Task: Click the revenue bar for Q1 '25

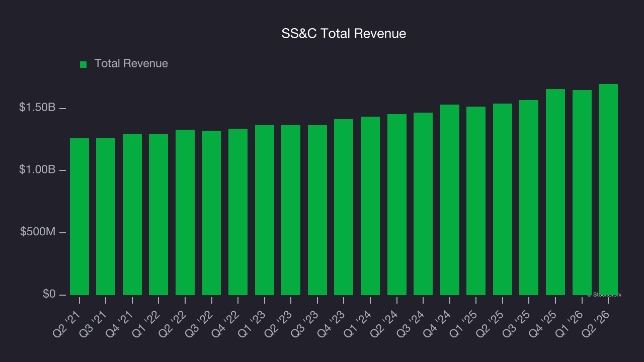Action: click(476, 201)
